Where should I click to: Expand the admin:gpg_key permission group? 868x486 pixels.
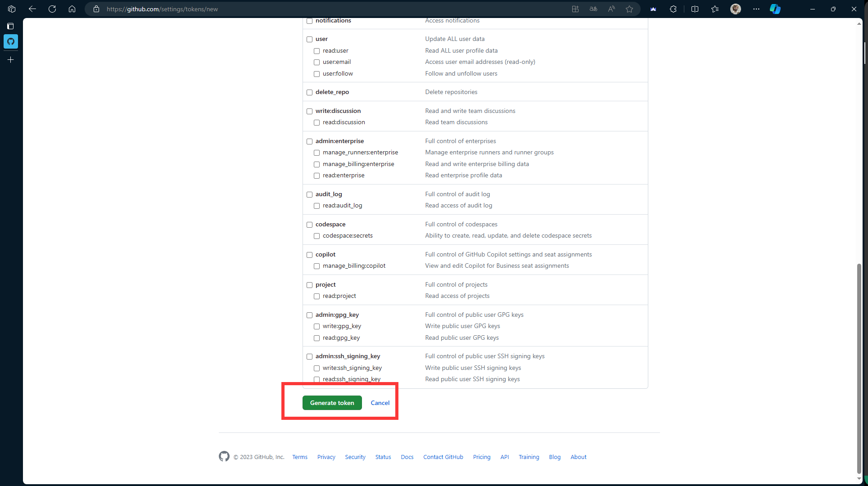click(309, 315)
